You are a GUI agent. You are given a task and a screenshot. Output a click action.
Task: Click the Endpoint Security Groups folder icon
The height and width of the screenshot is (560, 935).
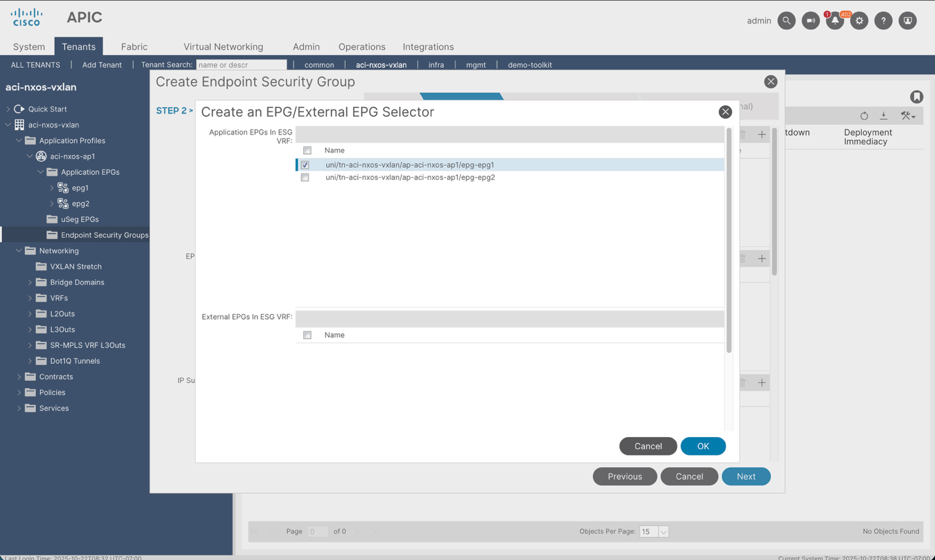[x=52, y=235]
